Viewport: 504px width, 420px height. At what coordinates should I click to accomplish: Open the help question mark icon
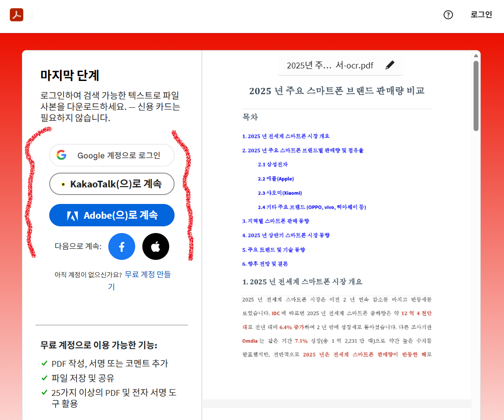(448, 15)
